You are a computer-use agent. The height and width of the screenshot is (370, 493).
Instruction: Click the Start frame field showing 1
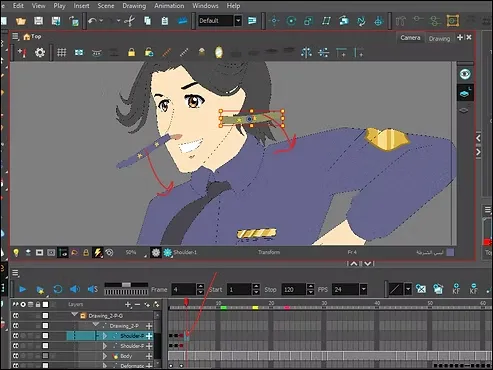point(239,289)
